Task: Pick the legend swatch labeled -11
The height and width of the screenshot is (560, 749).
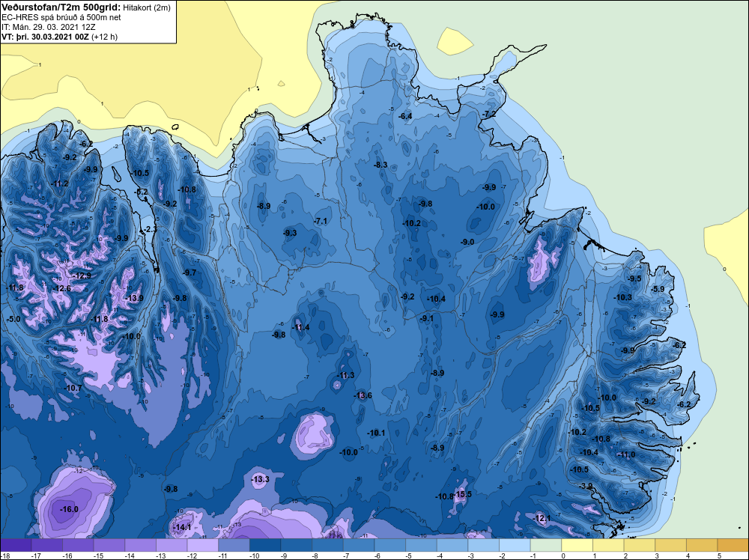Action: [x=234, y=545]
